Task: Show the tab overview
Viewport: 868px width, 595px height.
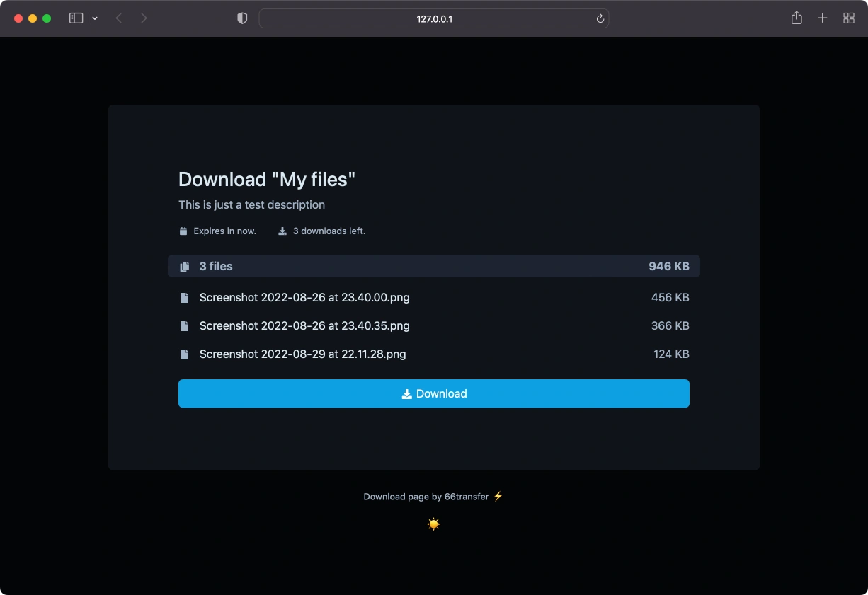Action: tap(848, 18)
